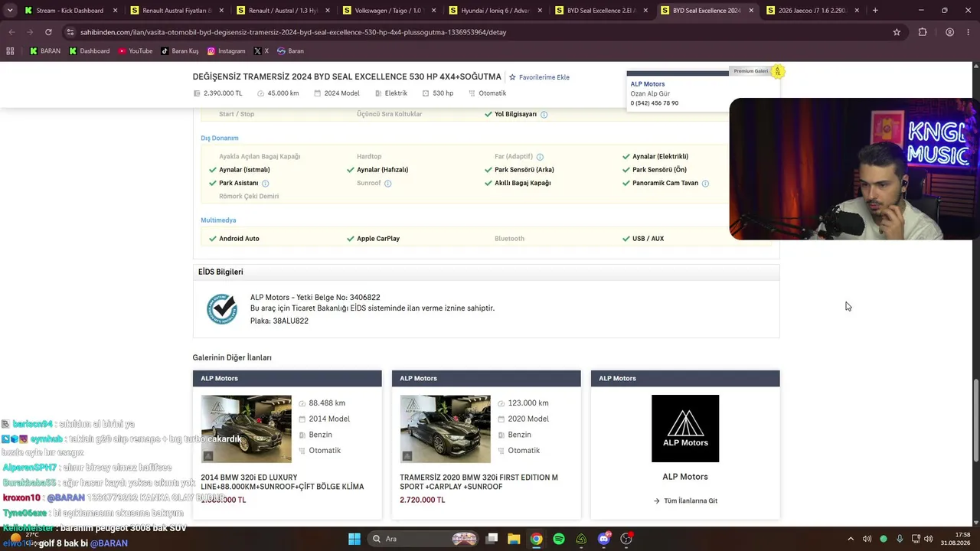Screen dimensions: 980x551
Task: Switch to Renault / Austral / 1.3 tab
Action: point(283,11)
